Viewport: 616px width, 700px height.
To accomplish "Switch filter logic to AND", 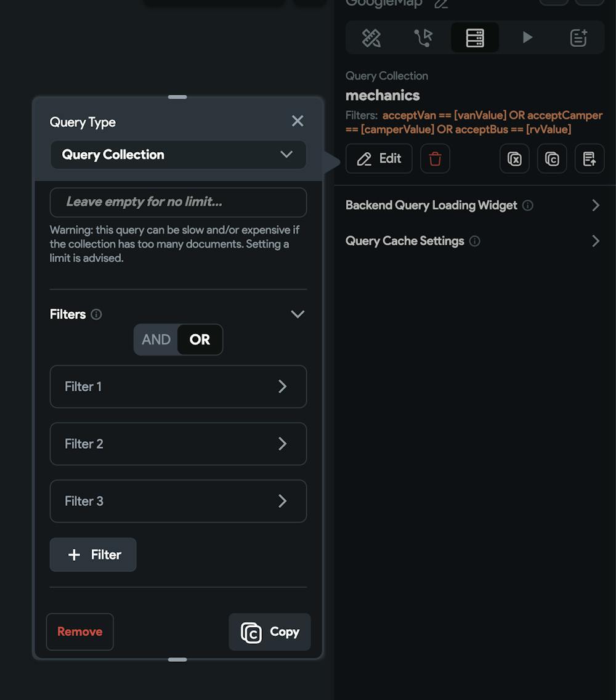I will tap(156, 340).
